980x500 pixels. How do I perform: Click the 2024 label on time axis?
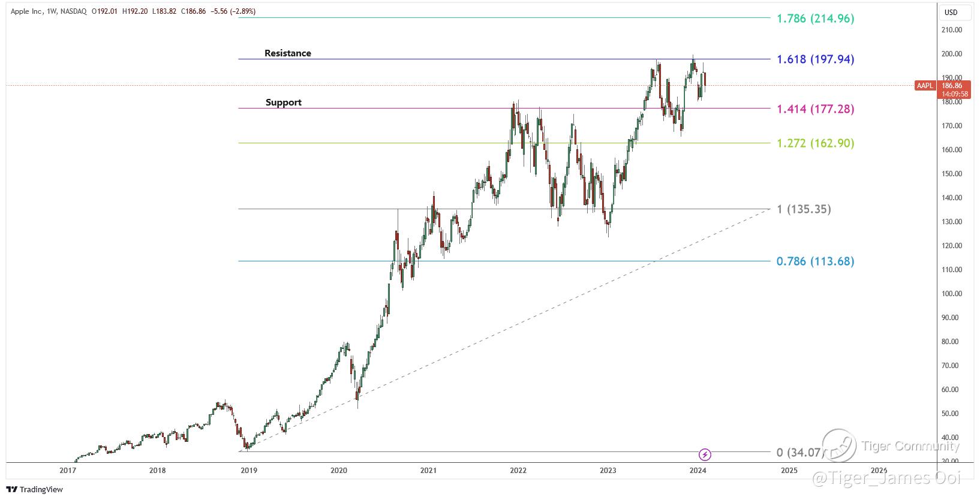pyautogui.click(x=698, y=471)
